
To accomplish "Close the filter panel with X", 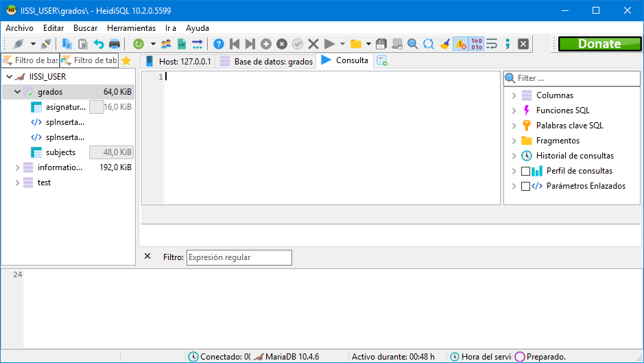I will (x=147, y=256).
